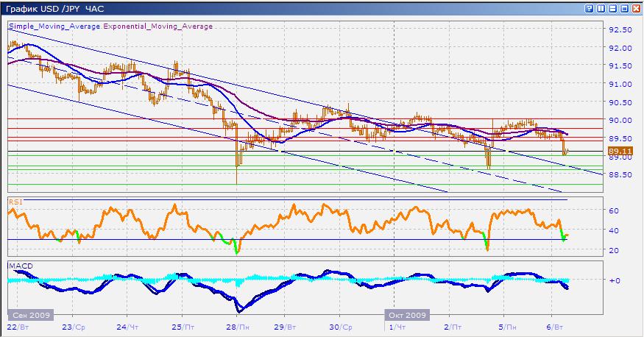The height and width of the screenshot is (337, 644).
Task: Maximize the USD/JPY chart window
Action: pos(624,7)
